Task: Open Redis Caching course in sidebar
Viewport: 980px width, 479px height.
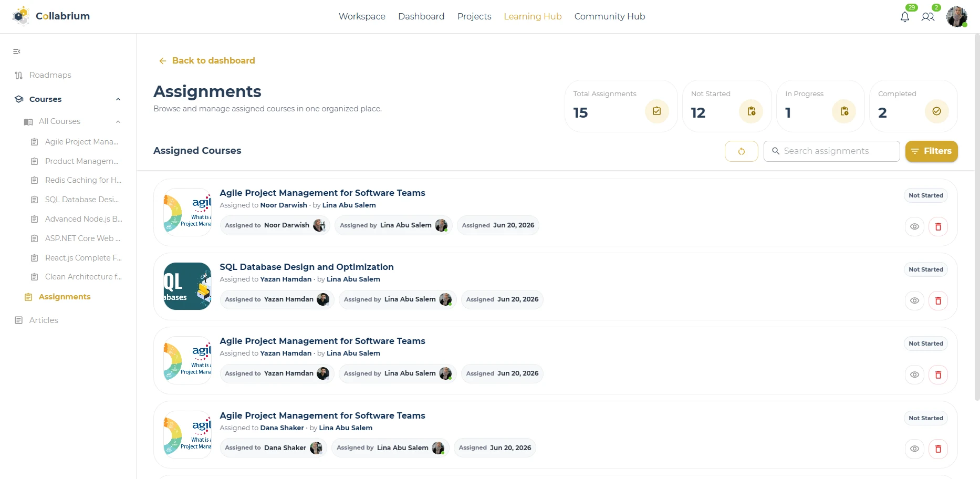Action: coord(83,180)
